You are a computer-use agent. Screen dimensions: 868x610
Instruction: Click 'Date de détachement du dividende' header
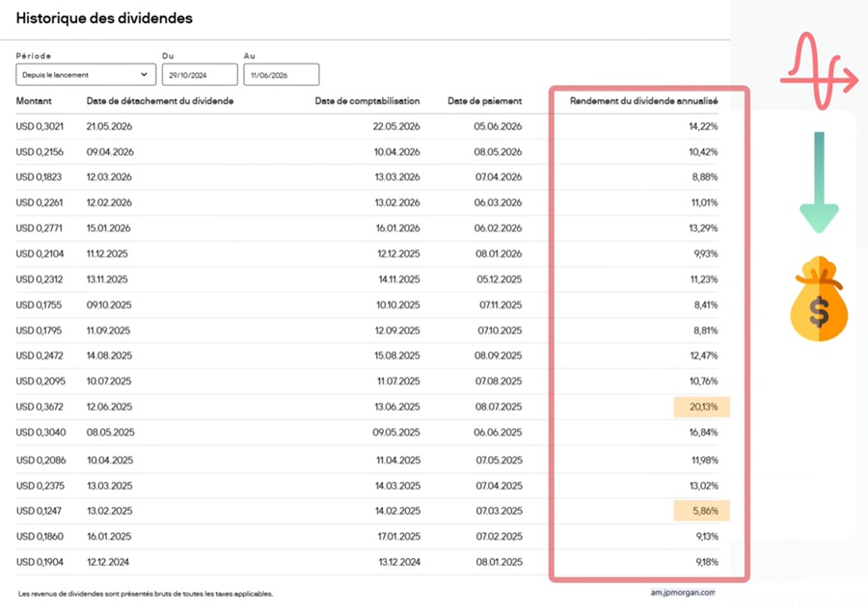click(x=160, y=101)
